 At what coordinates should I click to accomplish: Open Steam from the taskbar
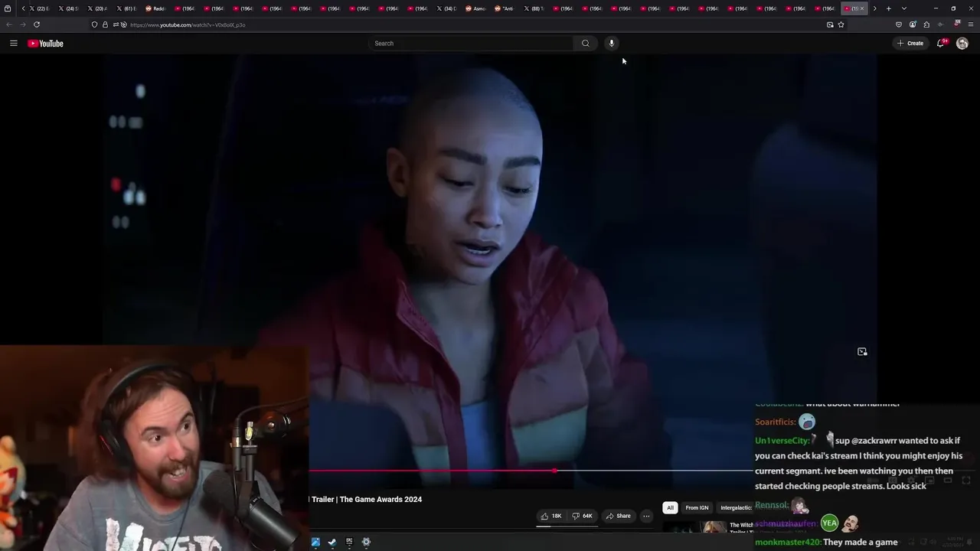click(x=332, y=543)
